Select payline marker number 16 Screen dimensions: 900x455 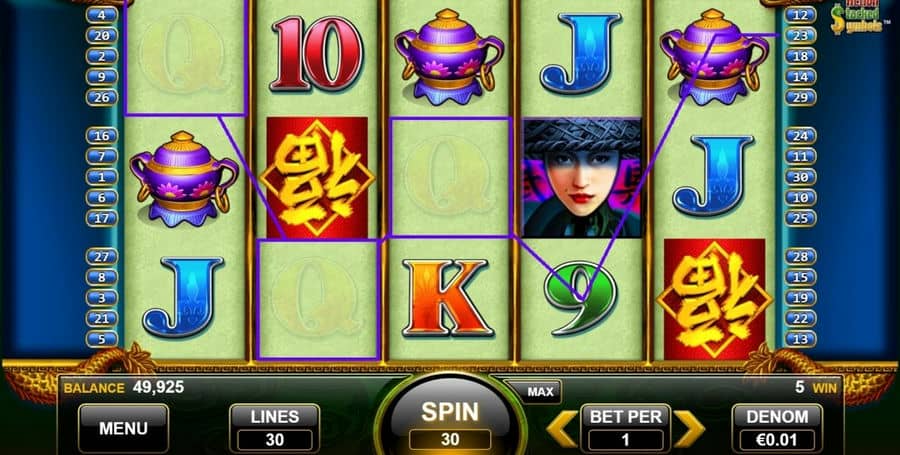pyautogui.click(x=101, y=135)
